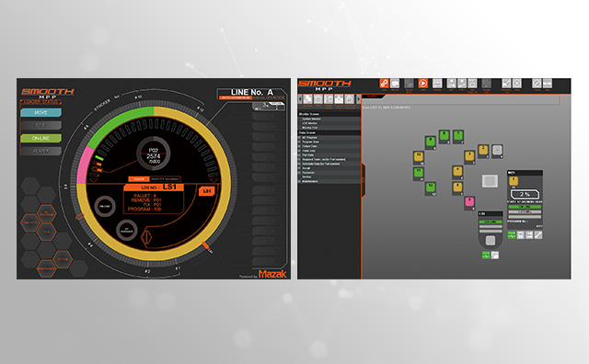Click the orange LS1 tag button in the dial
Viewport: 589px width, 364px height.
[206, 191]
